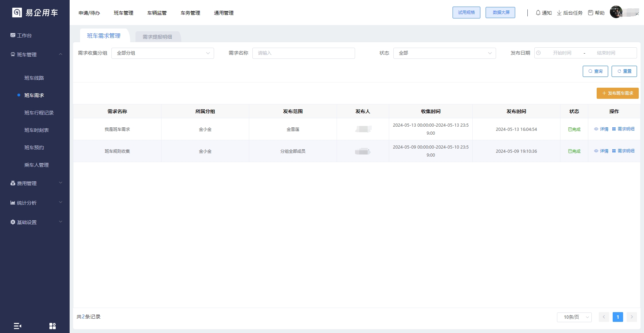The height and width of the screenshot is (333, 644).
Task: Select 班车需求 in the sidebar
Action: 34,95
